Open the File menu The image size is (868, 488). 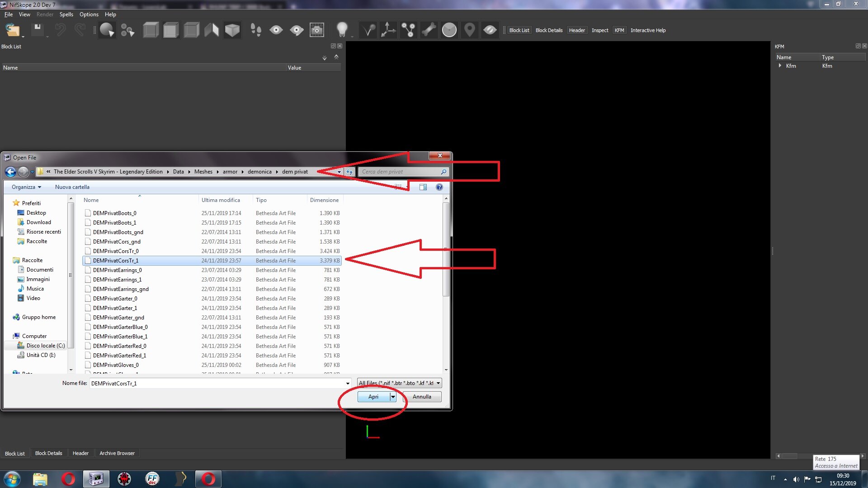(9, 14)
